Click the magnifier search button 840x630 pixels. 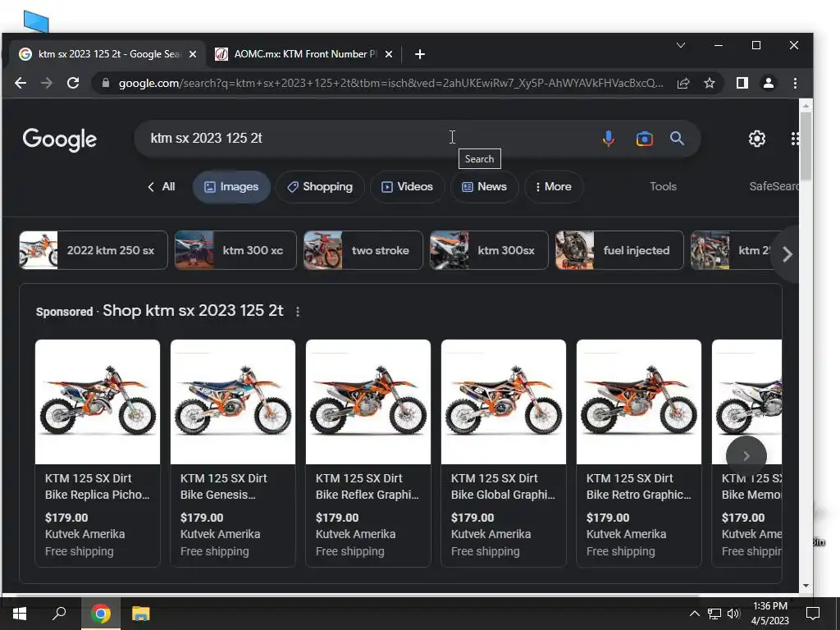click(677, 139)
